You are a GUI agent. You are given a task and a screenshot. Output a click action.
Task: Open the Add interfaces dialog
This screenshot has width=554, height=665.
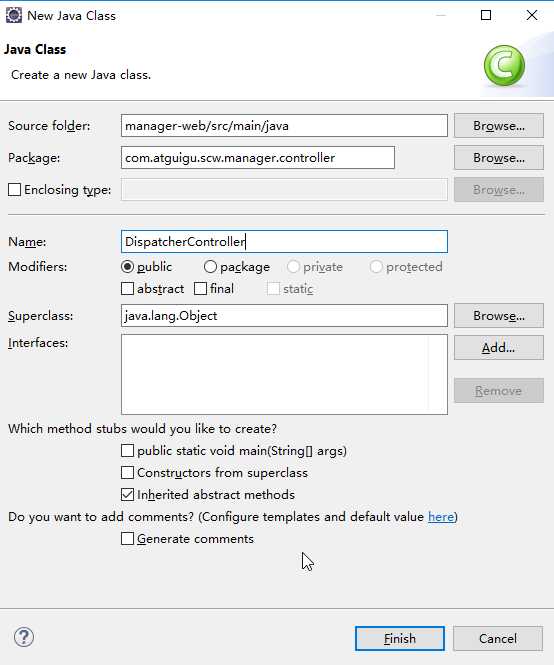click(x=499, y=348)
